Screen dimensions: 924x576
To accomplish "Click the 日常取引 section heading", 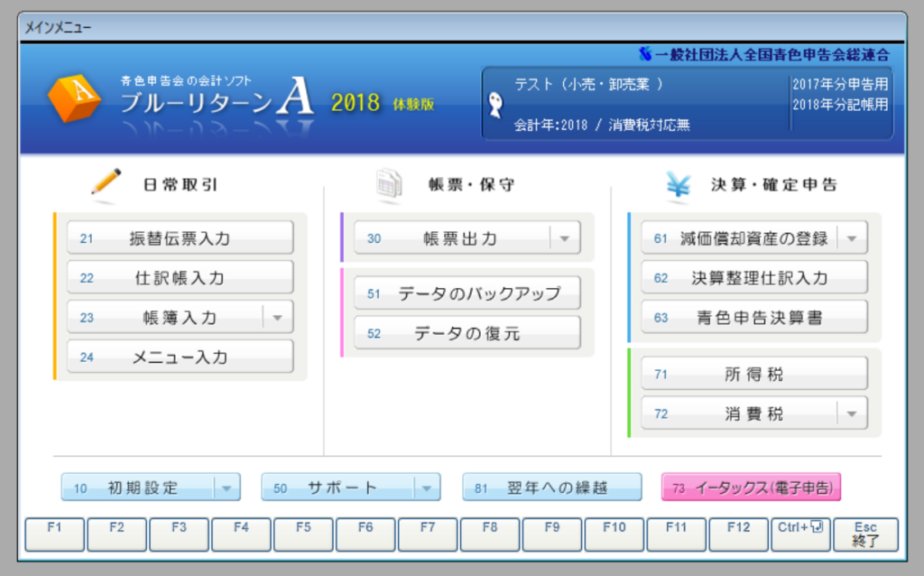I will 180,185.
